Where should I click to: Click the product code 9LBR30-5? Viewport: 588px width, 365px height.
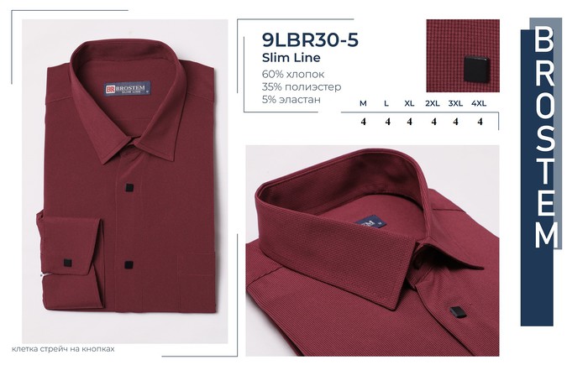[x=310, y=39]
